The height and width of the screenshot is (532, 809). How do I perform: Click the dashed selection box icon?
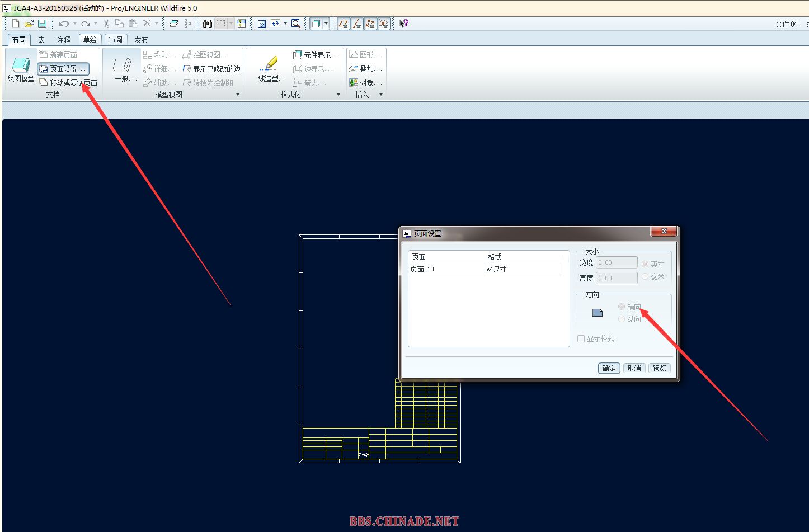(x=222, y=23)
